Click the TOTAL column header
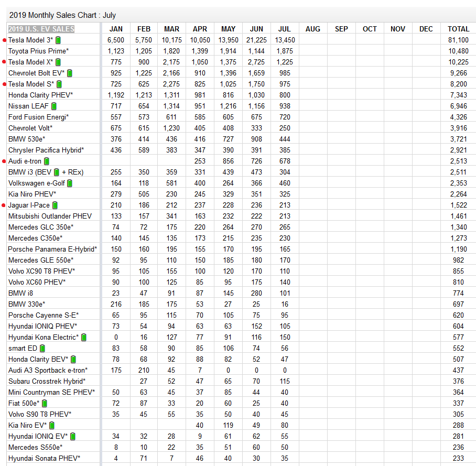476x466 pixels. tap(459, 29)
